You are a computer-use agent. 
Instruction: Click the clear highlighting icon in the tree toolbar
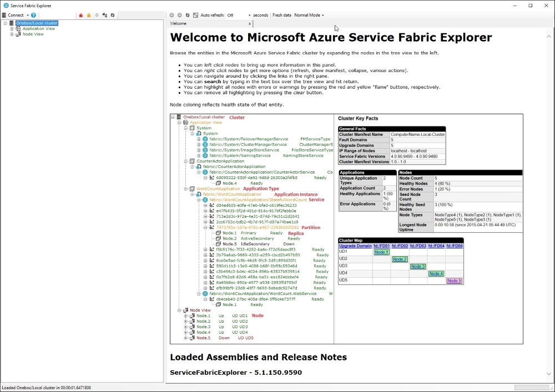click(x=97, y=15)
